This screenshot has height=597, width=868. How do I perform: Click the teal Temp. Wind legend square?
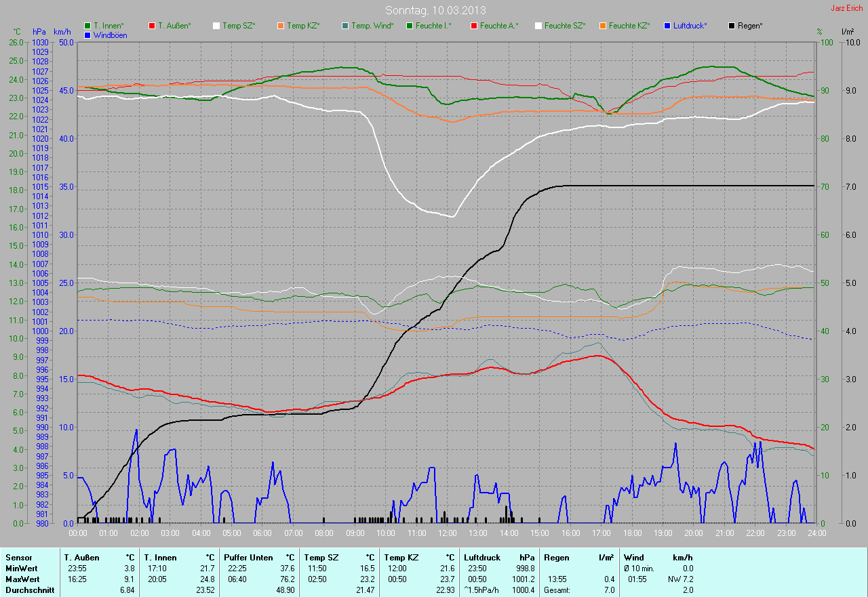click(345, 26)
